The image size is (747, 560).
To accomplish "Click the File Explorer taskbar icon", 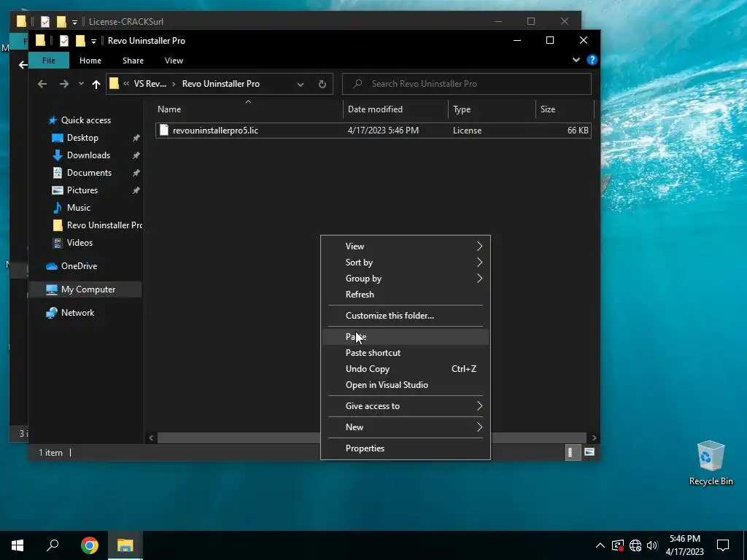I will tap(125, 545).
